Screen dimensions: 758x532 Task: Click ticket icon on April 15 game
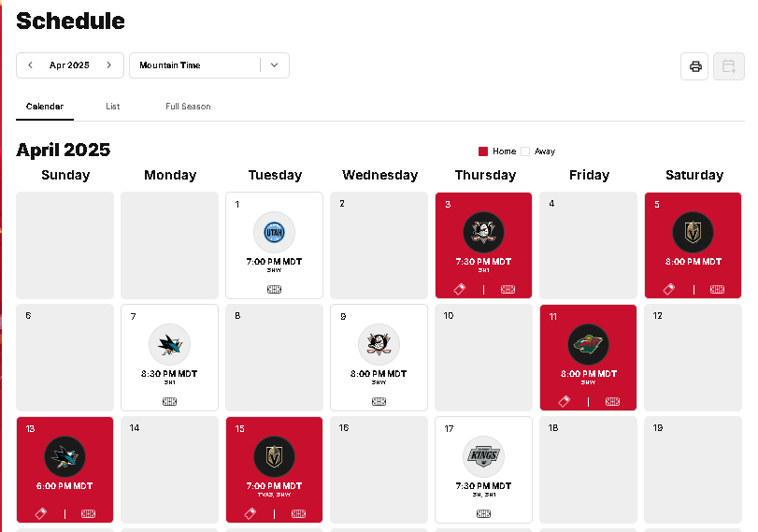pyautogui.click(x=250, y=513)
